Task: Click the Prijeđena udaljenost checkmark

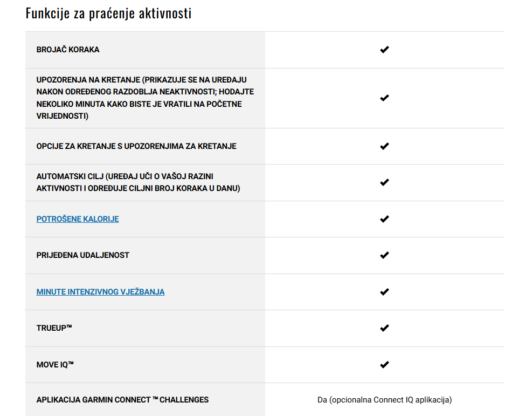Action: click(x=384, y=255)
